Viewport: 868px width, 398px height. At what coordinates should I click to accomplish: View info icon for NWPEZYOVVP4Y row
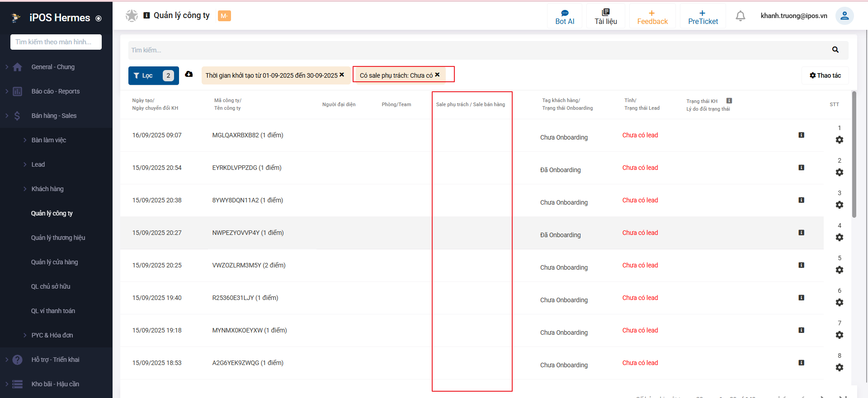pyautogui.click(x=801, y=233)
